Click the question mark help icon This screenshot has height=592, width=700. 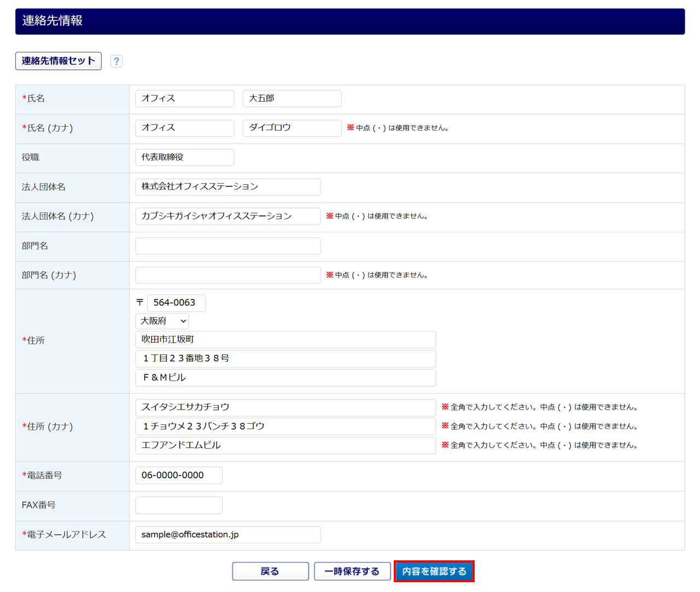click(x=116, y=61)
